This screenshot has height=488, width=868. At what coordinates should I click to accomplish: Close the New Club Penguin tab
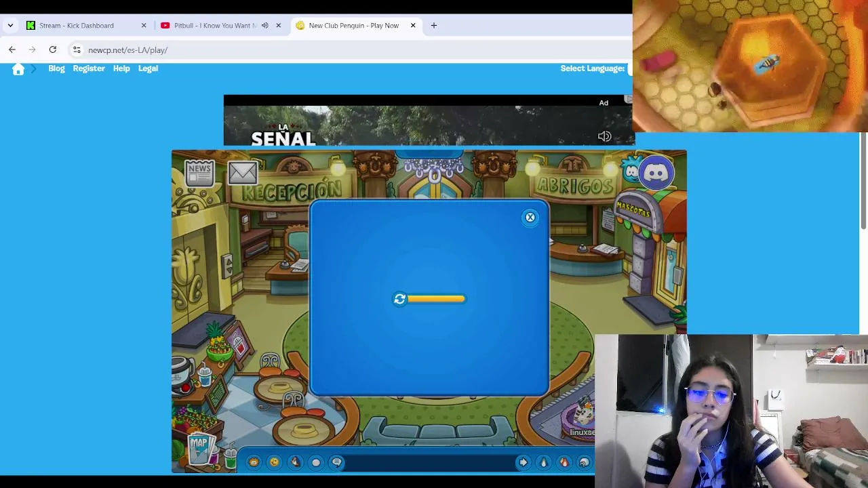coord(413,26)
